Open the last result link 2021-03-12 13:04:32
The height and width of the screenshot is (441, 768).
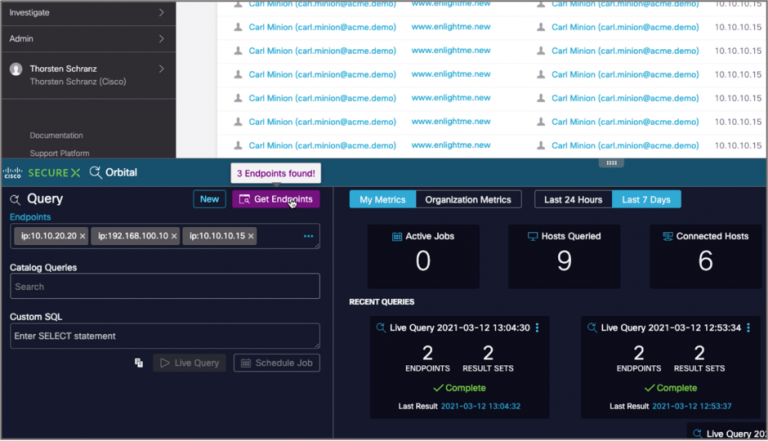[x=481, y=406]
